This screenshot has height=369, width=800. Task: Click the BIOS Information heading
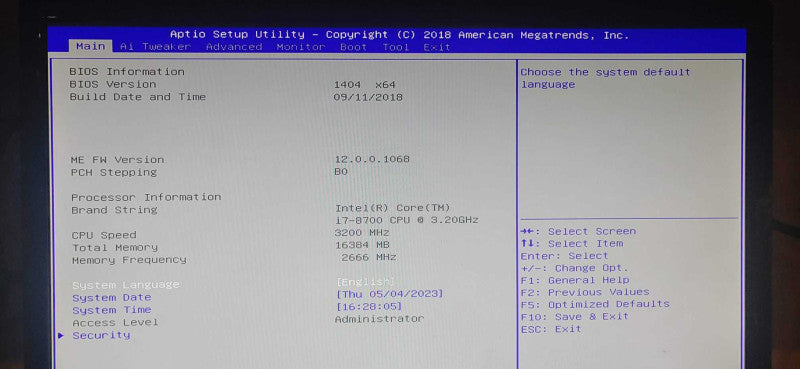click(127, 72)
